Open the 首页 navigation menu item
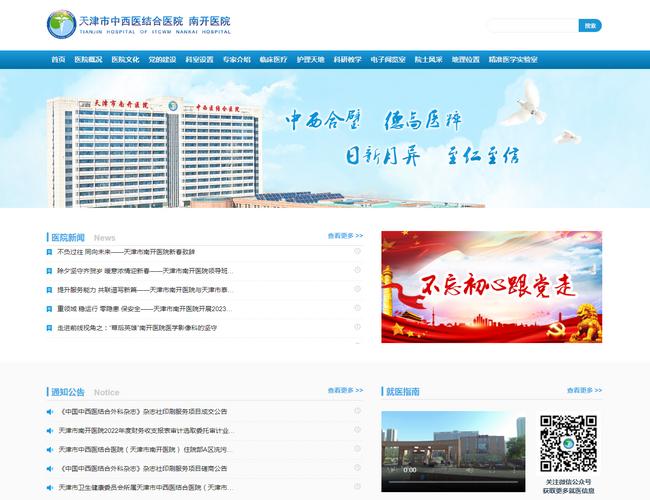This screenshot has height=500, width=650. coord(58,60)
